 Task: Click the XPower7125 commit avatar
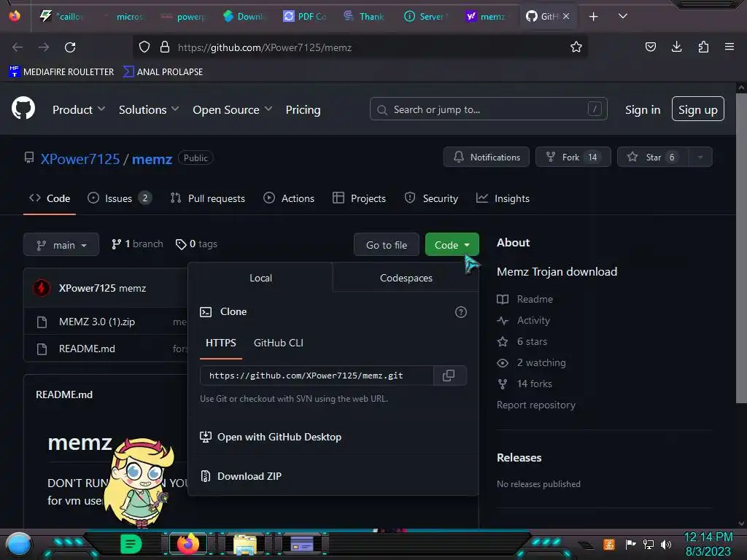(42, 288)
